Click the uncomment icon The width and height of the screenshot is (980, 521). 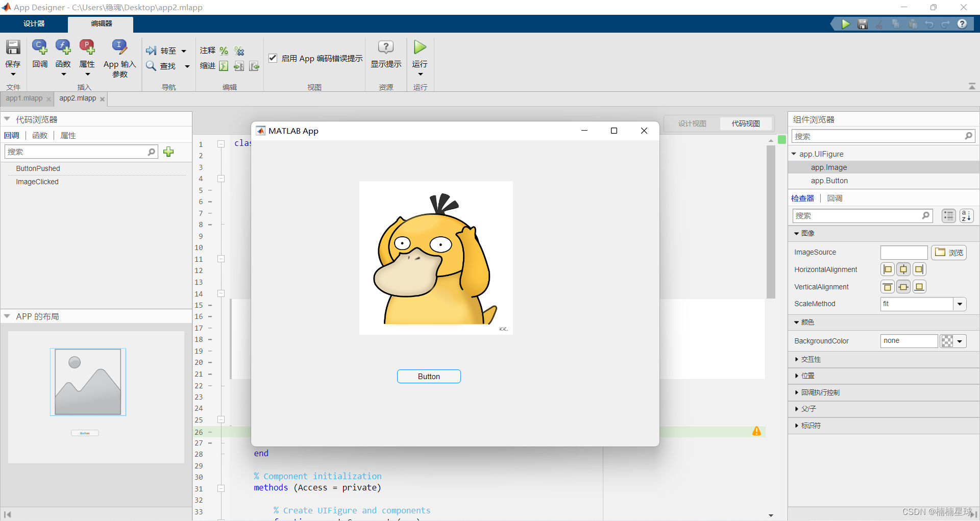(239, 51)
